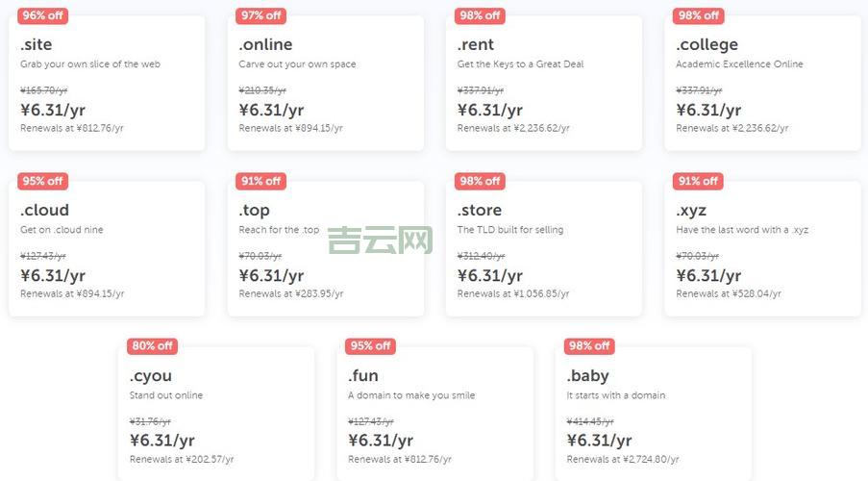868x481 pixels.
Task: Choose the .college domain card
Action: pyautogui.click(x=761, y=87)
